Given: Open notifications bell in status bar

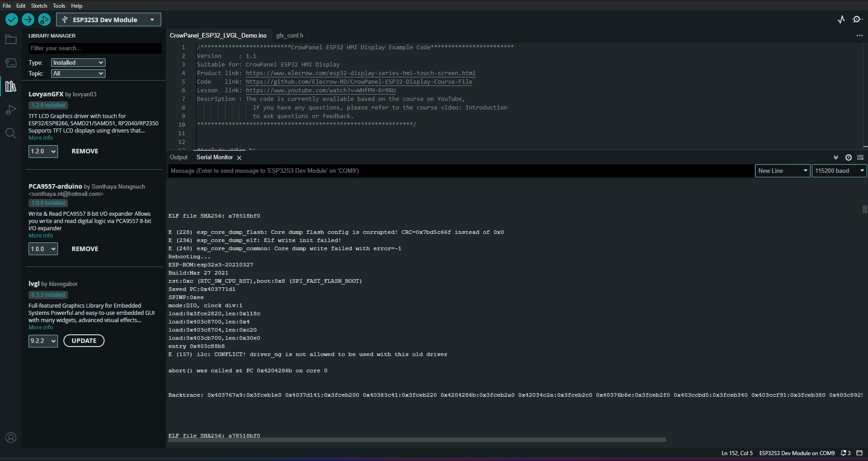Looking at the screenshot, I should coord(846,453).
